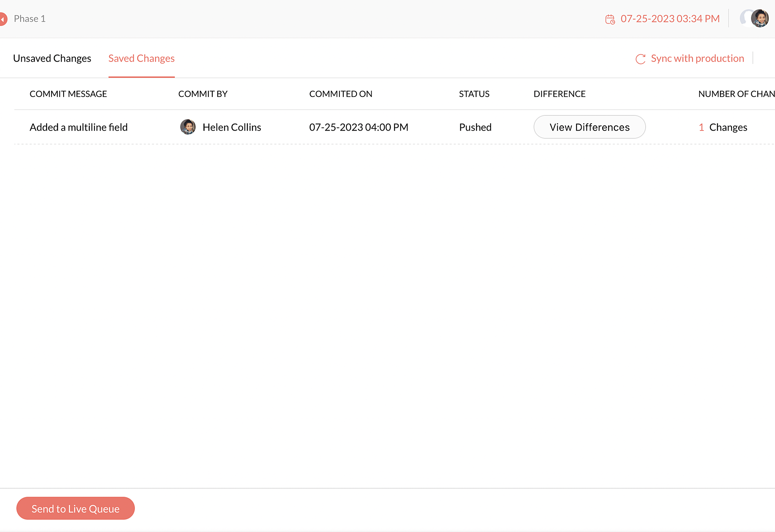This screenshot has height=532, width=775.
Task: Switch to the Unsaved Changes tab
Action: 52,59
